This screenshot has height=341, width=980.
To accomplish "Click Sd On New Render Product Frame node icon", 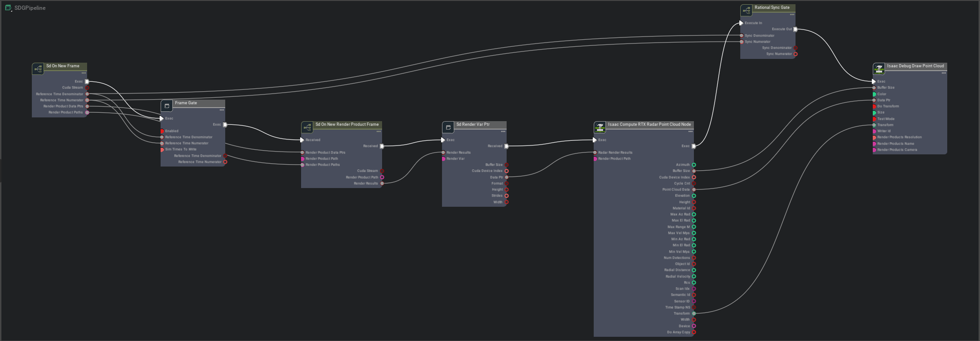I will (x=307, y=127).
